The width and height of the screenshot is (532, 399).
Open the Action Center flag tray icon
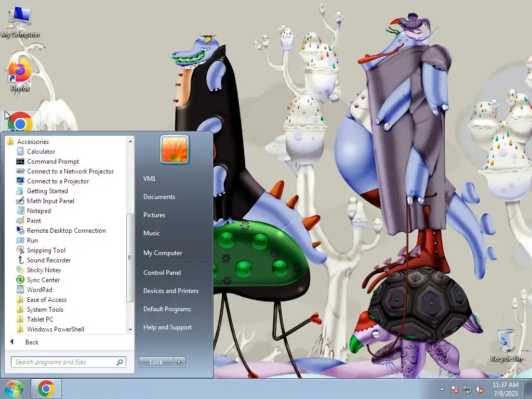pos(454,390)
